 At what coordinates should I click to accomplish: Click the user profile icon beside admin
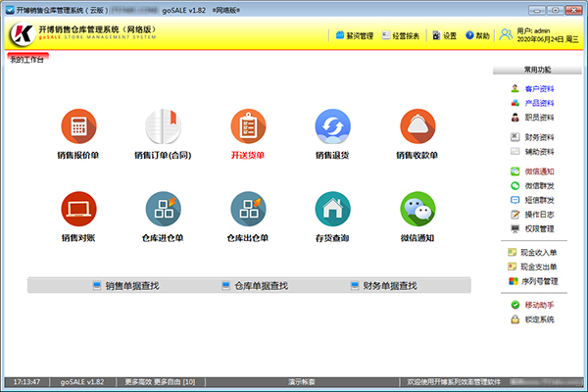(x=507, y=34)
